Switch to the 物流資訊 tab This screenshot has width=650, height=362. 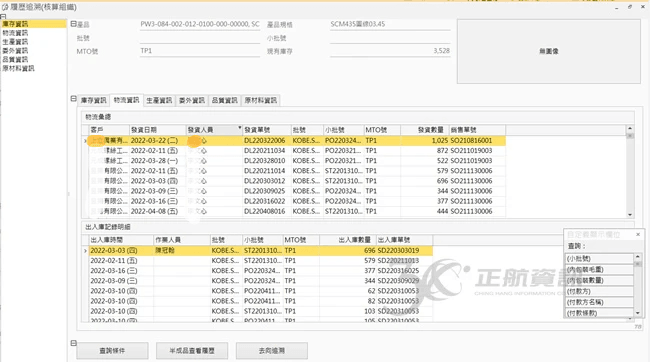point(126,100)
